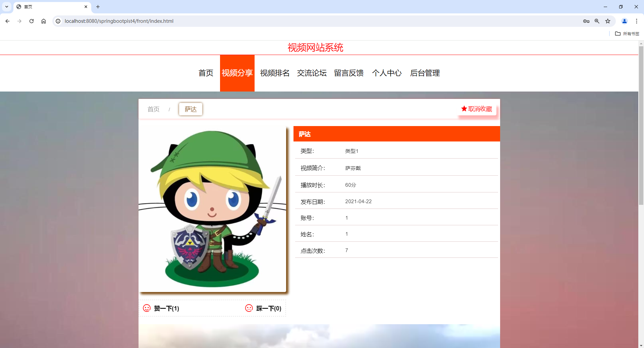
Task: Go back with the browser back arrow
Action: click(7, 21)
